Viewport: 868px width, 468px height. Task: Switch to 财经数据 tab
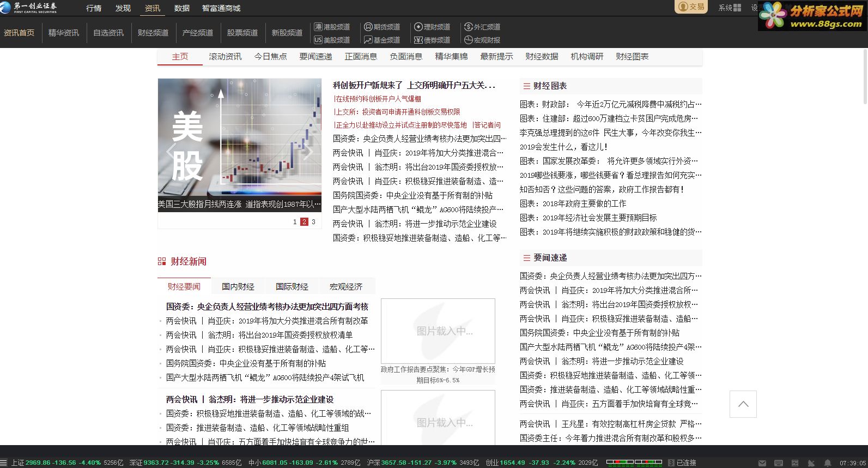[542, 57]
